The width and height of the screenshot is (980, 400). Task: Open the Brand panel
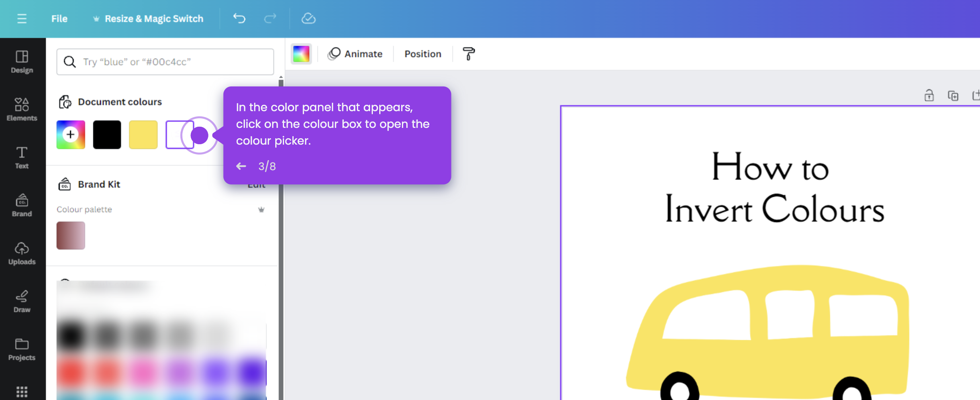point(22,205)
